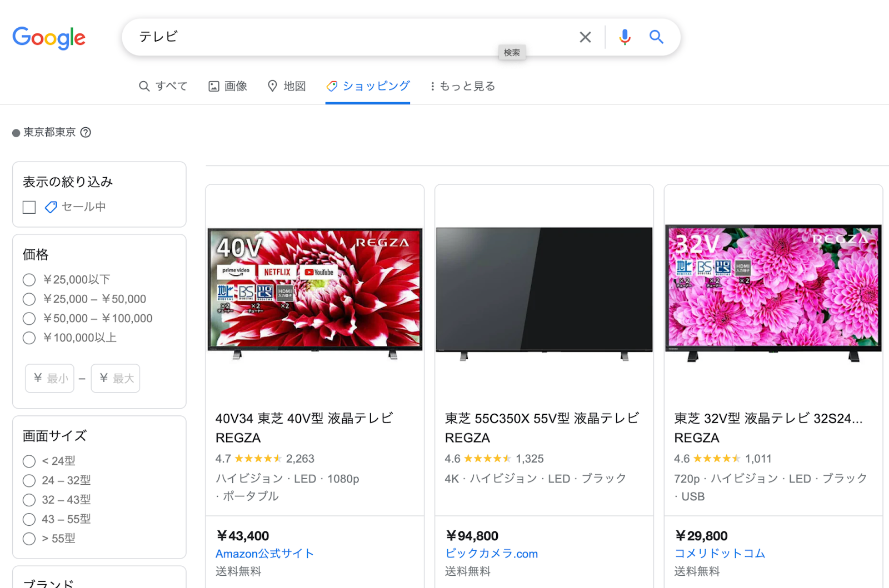Click the 最大 maximum price field
This screenshot has width=889, height=588.
tap(116, 378)
